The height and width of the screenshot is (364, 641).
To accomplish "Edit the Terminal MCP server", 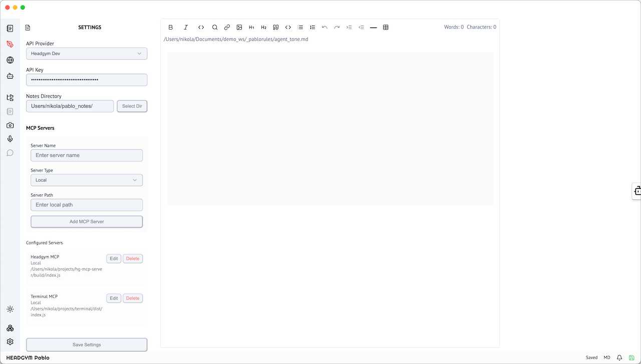I will pos(114,298).
